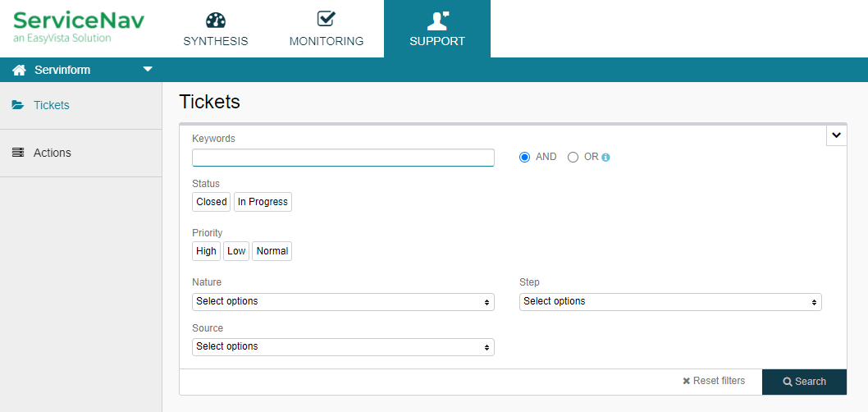This screenshot has width=868, height=412.
Task: Click the info icon next to OR
Action: 605,158
